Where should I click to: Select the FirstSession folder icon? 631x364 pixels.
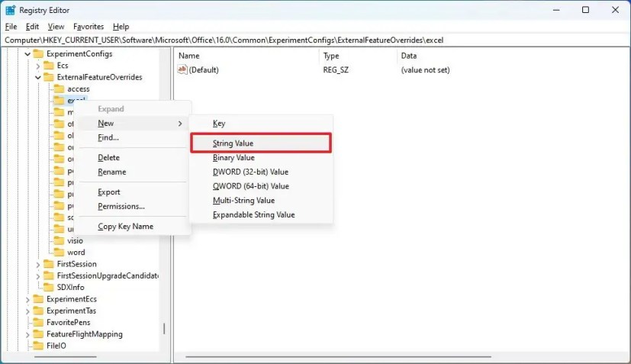[49, 264]
